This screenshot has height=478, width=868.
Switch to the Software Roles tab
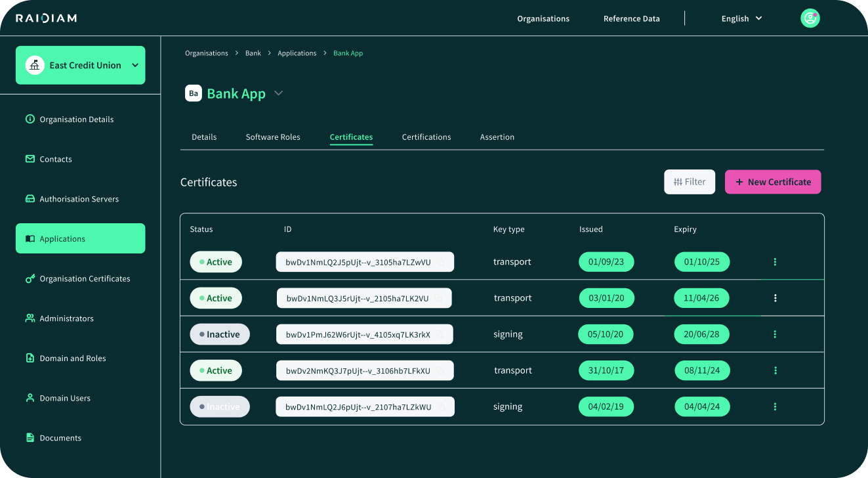point(273,137)
